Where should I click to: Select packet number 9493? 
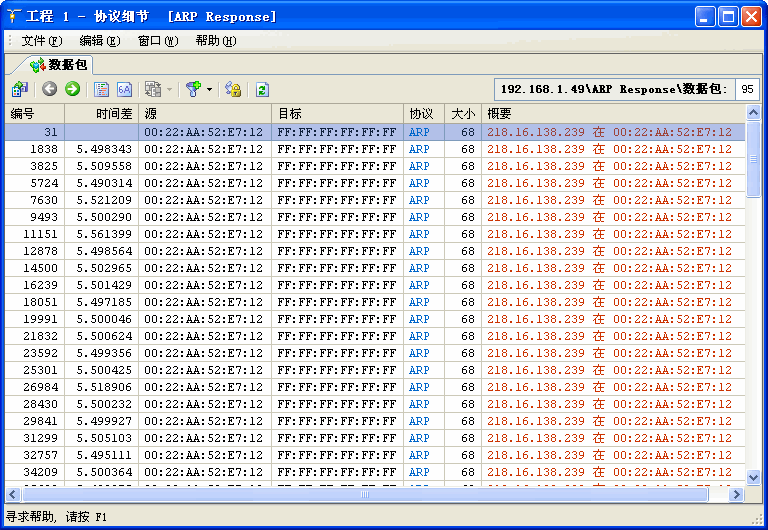(x=44, y=217)
